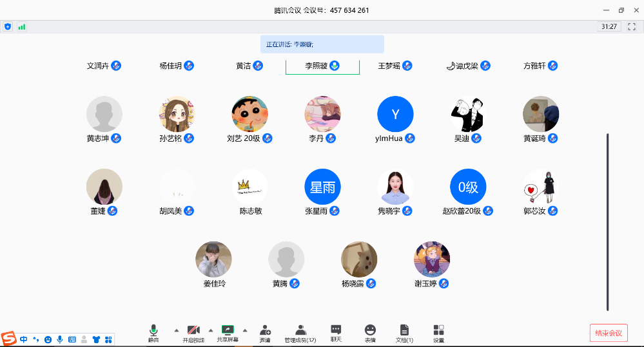Screen dimensions: 644x347
Task: Open the 文档(1) documents panel
Action: point(404,332)
